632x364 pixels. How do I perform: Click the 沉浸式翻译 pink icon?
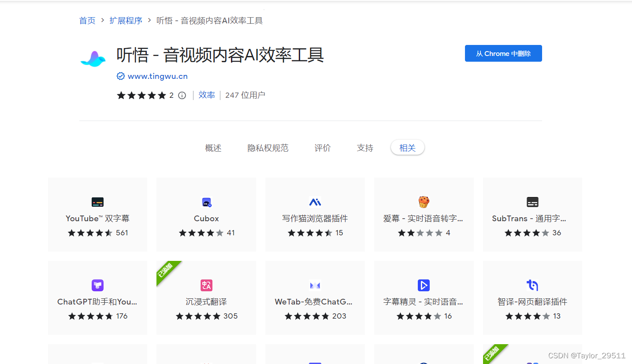point(206,285)
